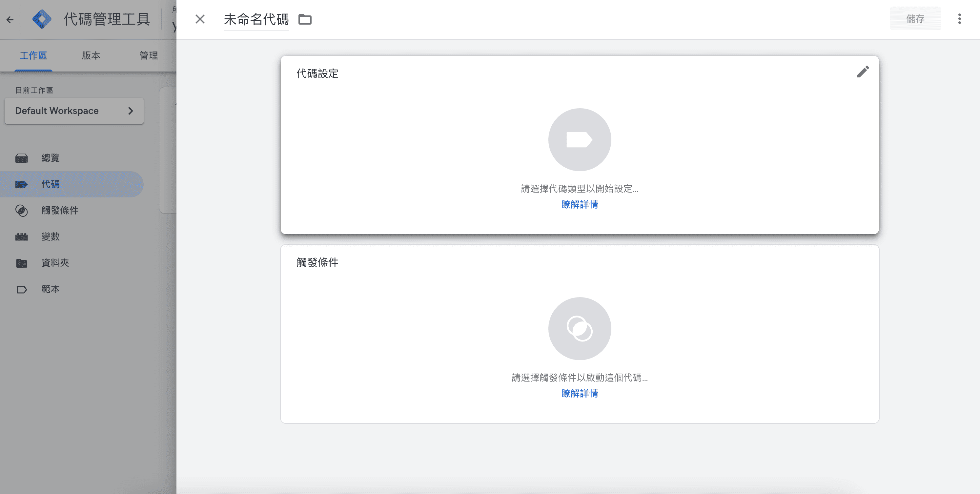Click the Tag Manager diamond logo

pyautogui.click(x=42, y=19)
